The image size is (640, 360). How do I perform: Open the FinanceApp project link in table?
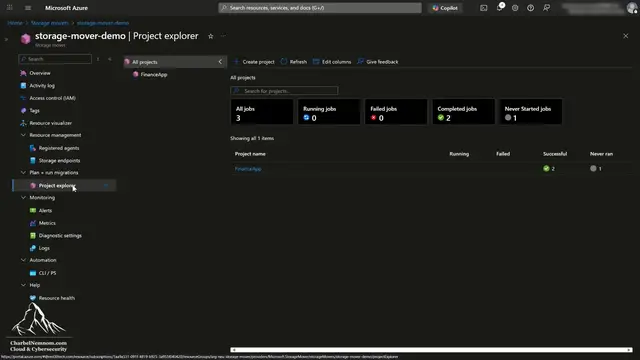click(x=248, y=169)
